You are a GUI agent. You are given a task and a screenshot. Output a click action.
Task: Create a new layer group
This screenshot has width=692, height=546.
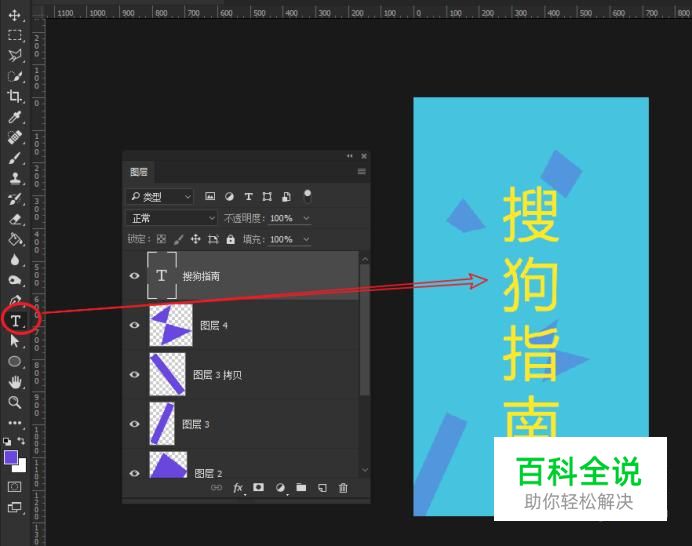click(301, 487)
